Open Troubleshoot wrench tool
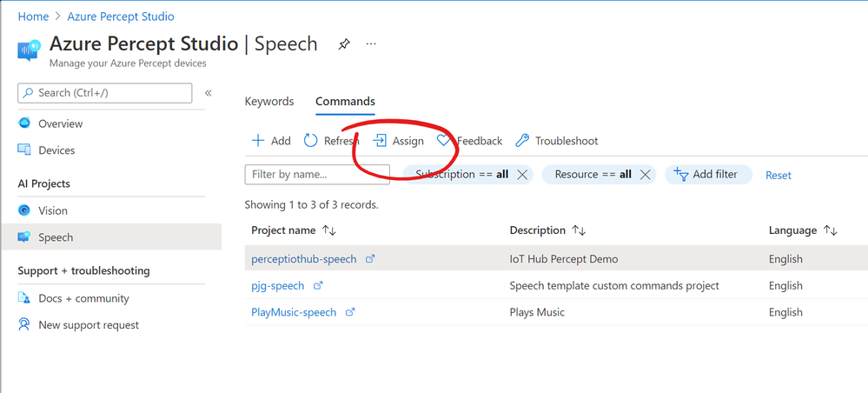Viewport: 868px width, 393px height. pos(557,141)
